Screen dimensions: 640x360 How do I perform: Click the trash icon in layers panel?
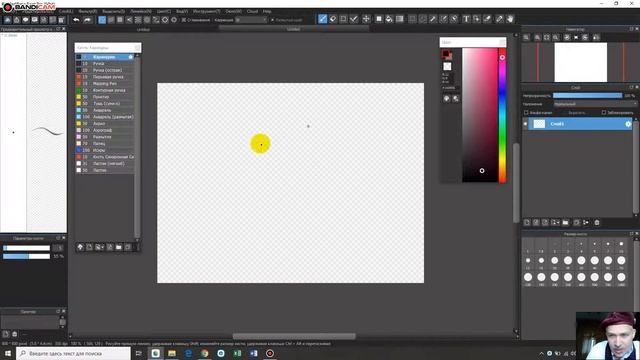coord(597,222)
